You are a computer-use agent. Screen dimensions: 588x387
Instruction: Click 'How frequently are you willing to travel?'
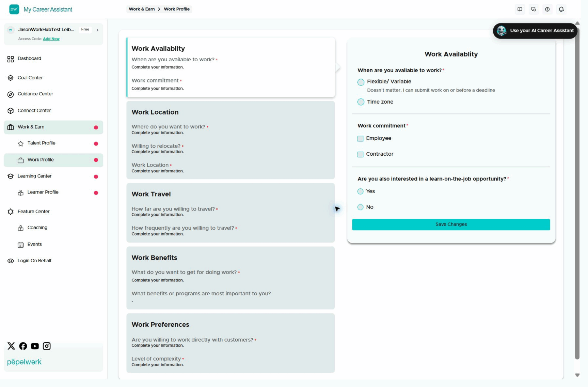[x=183, y=228]
